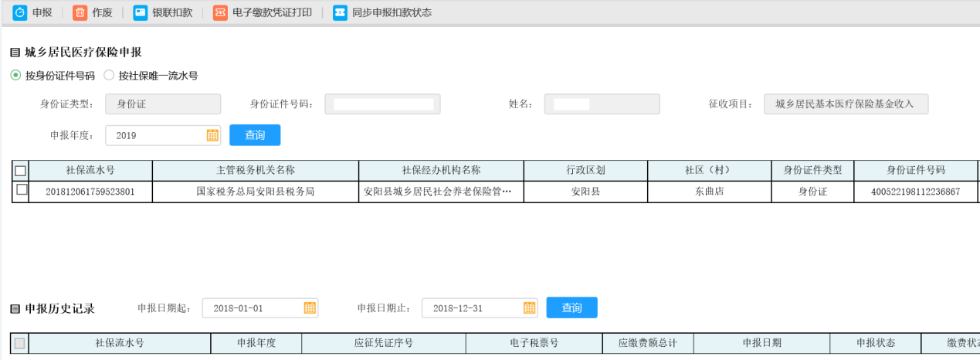Image resolution: width=980 pixels, height=360 pixels.
Task: Click the 同步申报扣款状态 icon
Action: (340, 12)
